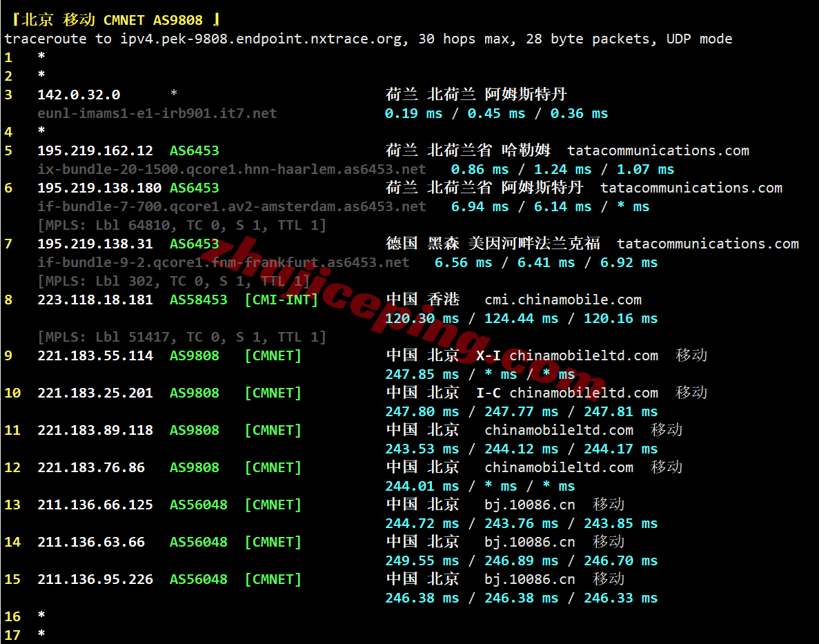
Task: Select latency value 246.33 ms
Action: (x=620, y=598)
